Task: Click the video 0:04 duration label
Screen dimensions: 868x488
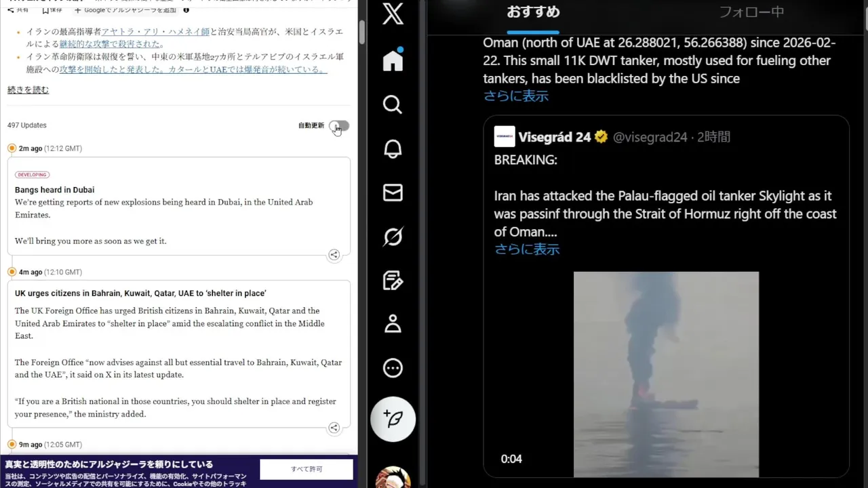Action: coord(511,459)
